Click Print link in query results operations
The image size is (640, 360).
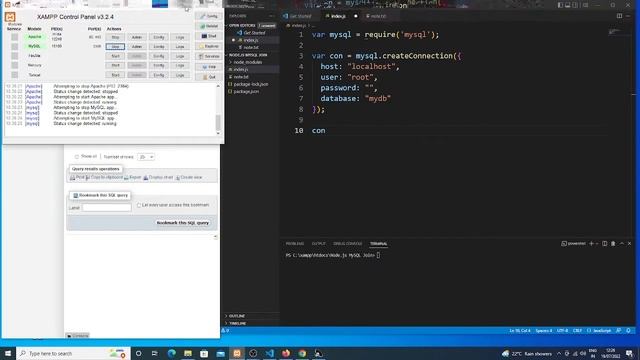77,178
